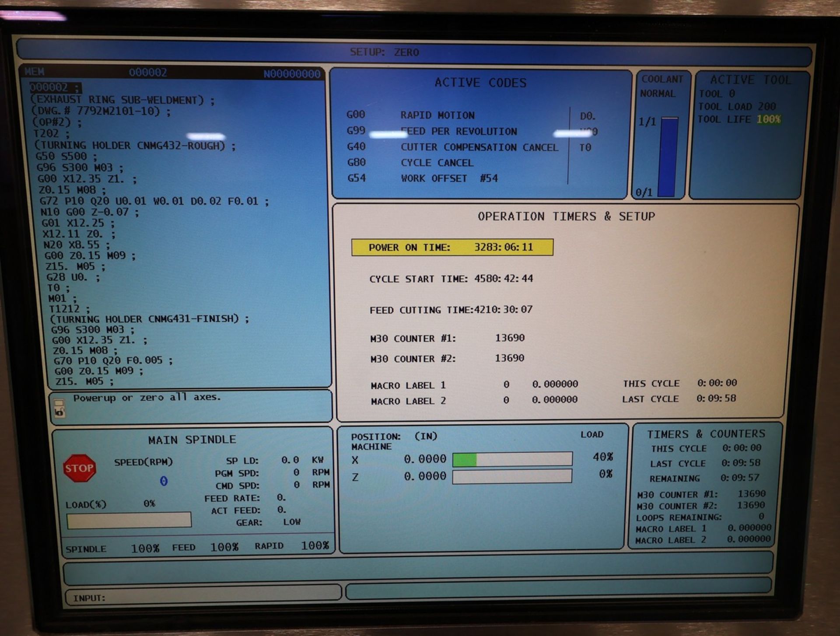Screen dimensions: 840x636
Task: Select the T202 program line
Action: pos(52,133)
